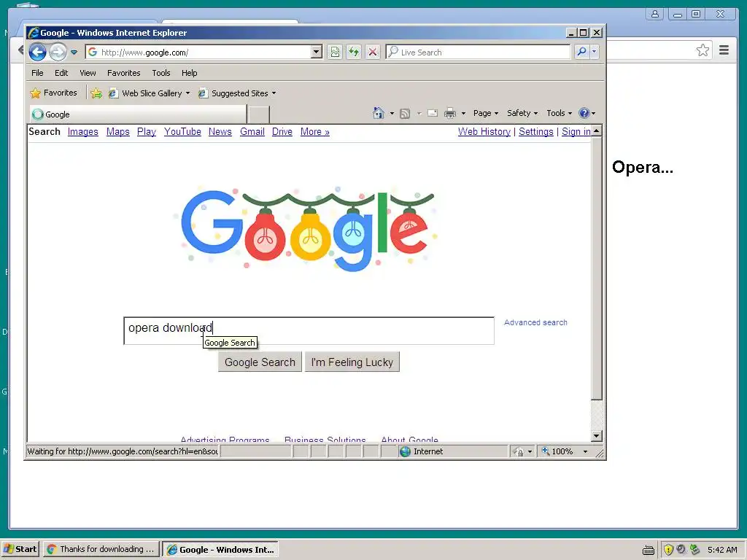Click the Print icon

point(449,113)
